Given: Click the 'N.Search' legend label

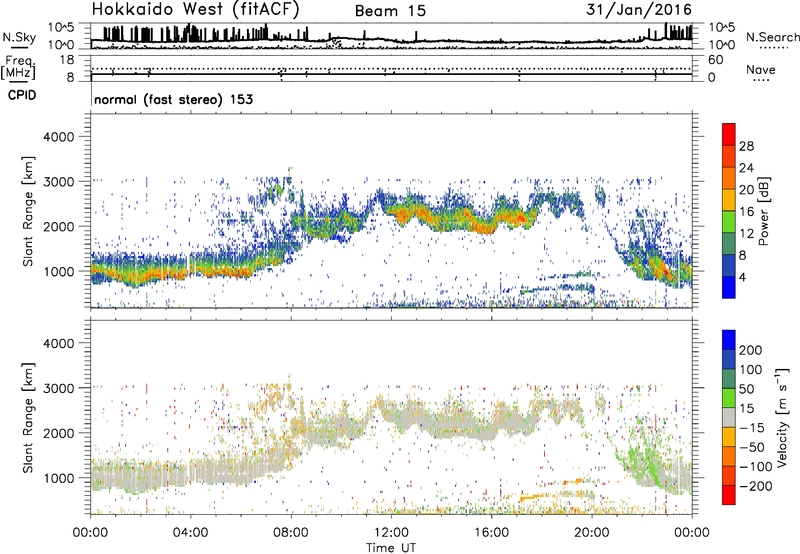Looking at the screenshot, I should pos(772,37).
